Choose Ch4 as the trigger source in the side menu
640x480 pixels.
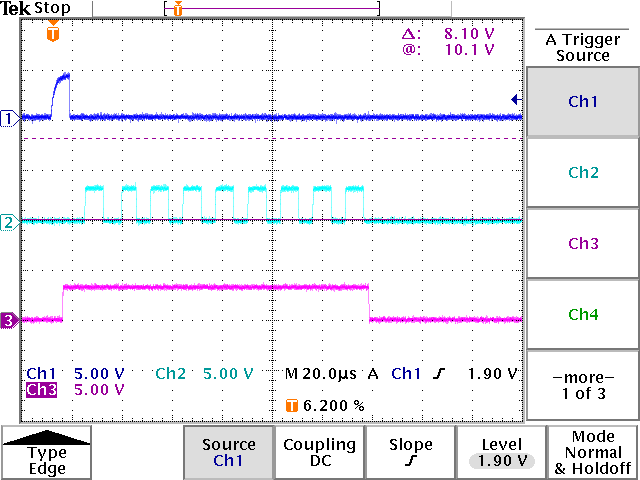[x=583, y=314]
